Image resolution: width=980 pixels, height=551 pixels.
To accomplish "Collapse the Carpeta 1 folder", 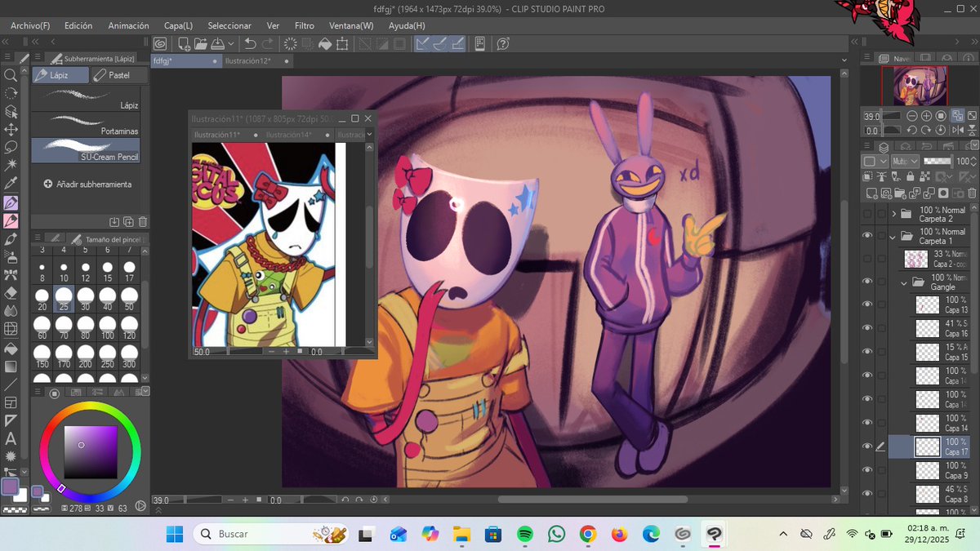I will click(894, 236).
